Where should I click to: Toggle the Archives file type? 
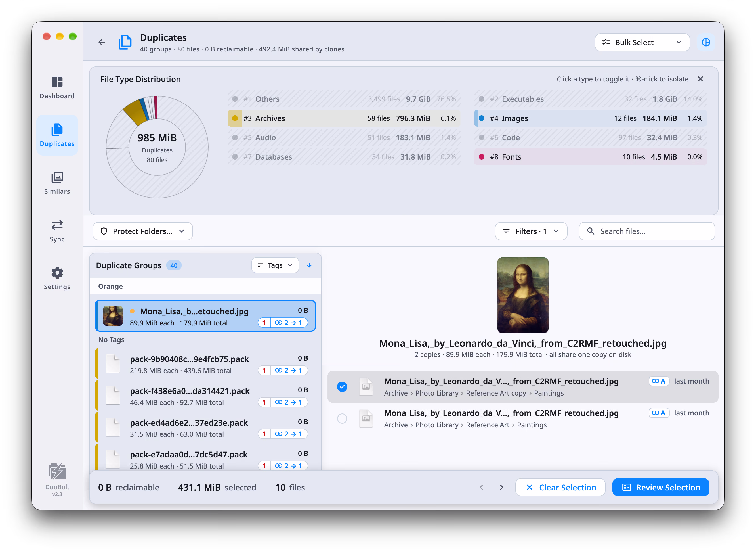[x=344, y=118]
